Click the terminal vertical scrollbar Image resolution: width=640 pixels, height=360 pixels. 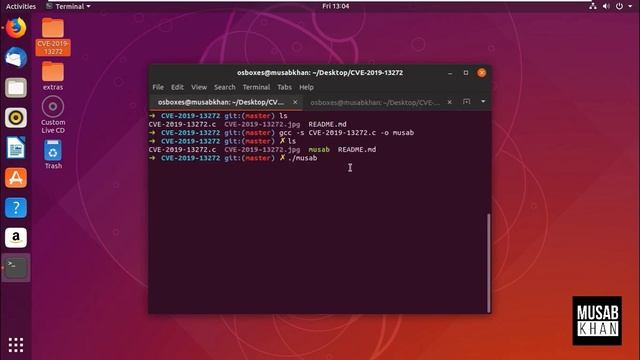pyautogui.click(x=489, y=262)
